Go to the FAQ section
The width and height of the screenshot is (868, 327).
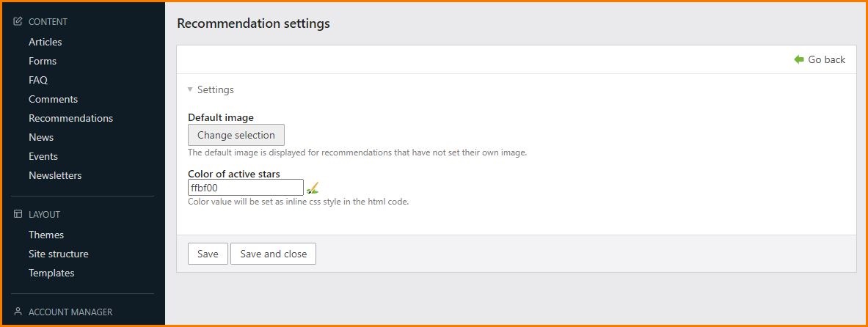pyautogui.click(x=38, y=80)
